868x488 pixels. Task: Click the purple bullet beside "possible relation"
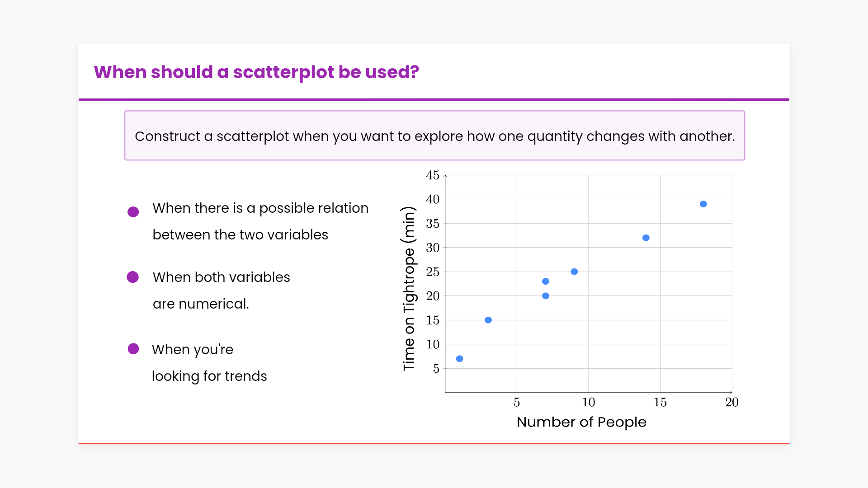pos(133,212)
